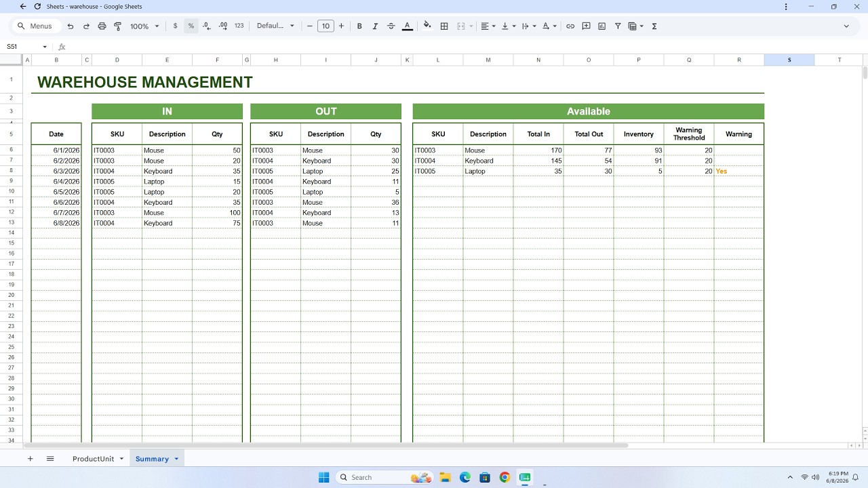
Task: Open the Name box dropdown arrow
Action: coord(45,47)
